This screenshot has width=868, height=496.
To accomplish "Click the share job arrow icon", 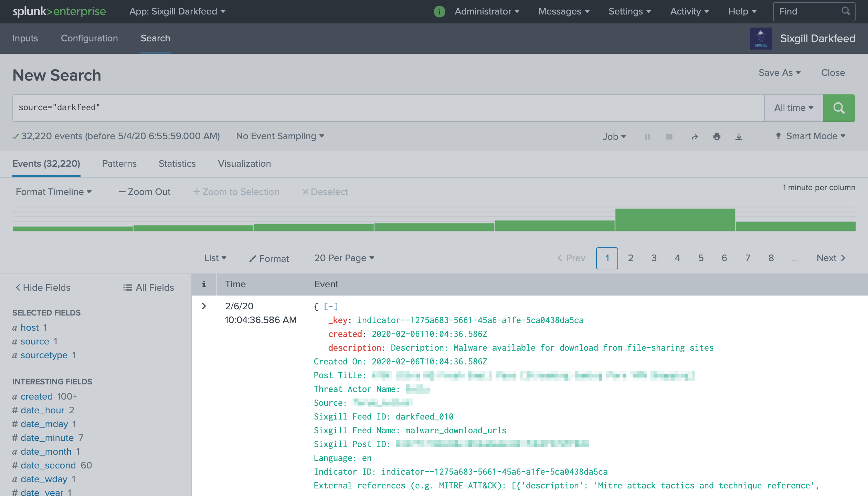I will click(x=695, y=137).
